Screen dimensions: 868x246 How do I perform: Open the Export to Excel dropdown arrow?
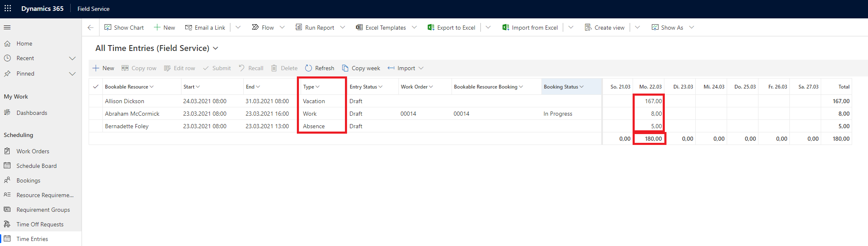click(488, 27)
